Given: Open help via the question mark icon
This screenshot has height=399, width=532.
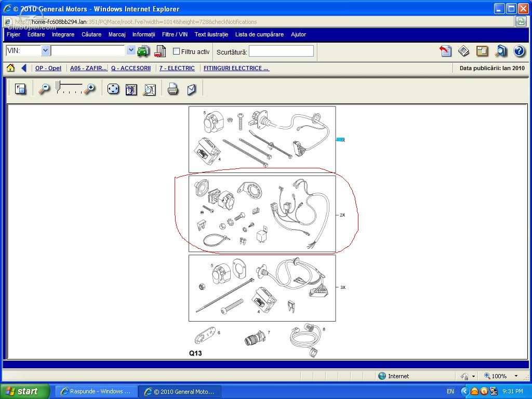Looking at the screenshot, I should [519, 51].
